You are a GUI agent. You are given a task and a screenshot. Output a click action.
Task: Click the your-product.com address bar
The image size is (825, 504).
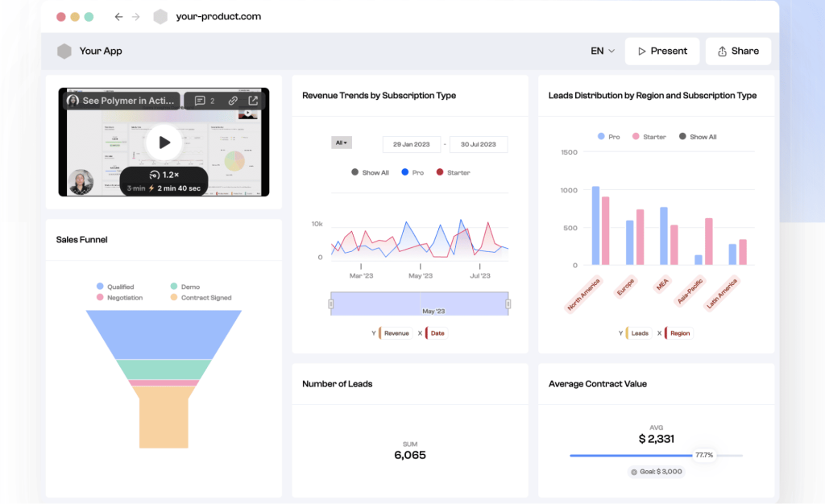[218, 17]
